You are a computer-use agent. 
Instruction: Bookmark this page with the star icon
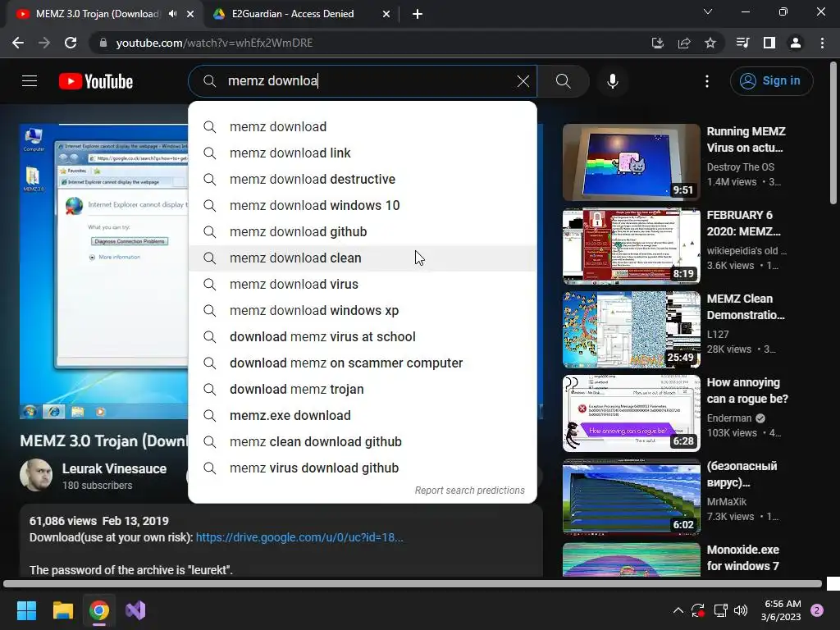(x=710, y=43)
